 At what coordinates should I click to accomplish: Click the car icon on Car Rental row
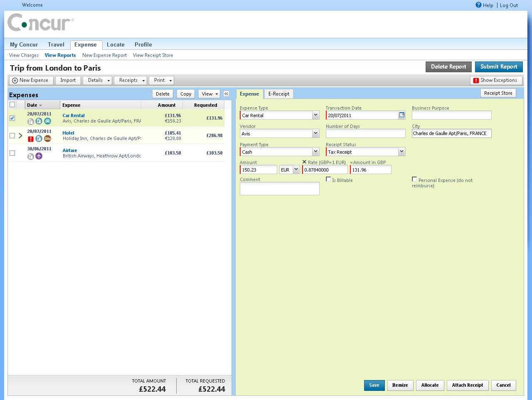click(x=47, y=121)
